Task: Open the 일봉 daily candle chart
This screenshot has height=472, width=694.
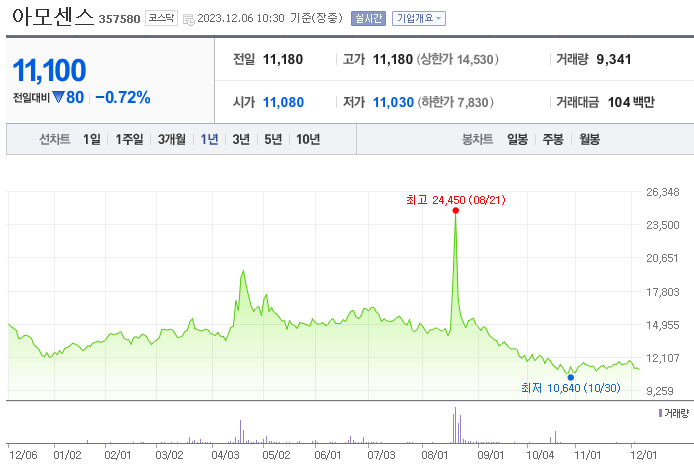Action: pos(517,139)
